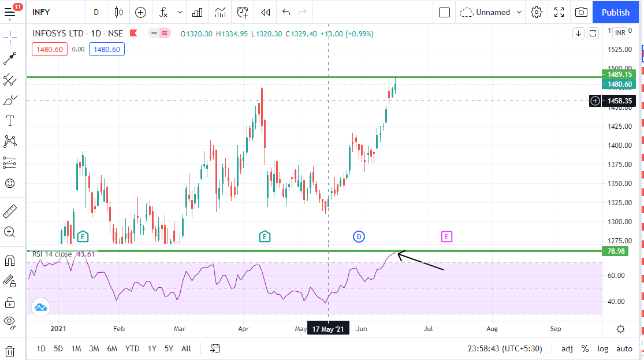Pick the Text annotation tool
The image size is (644, 360).
(10, 121)
